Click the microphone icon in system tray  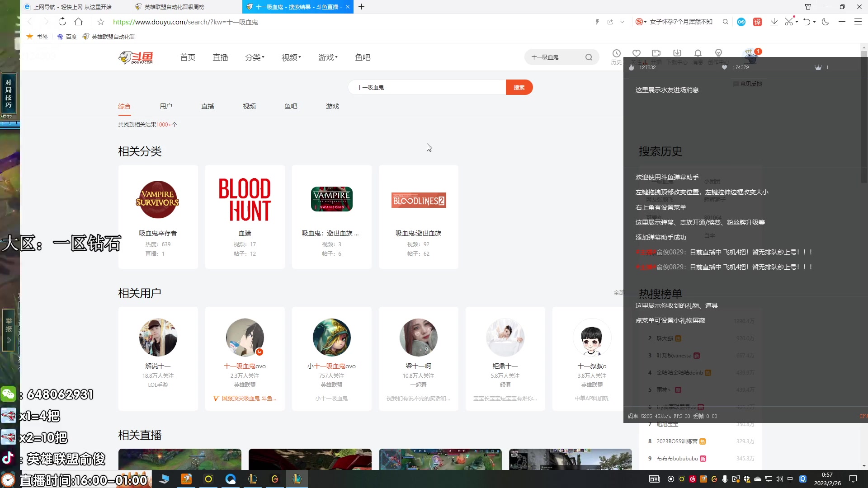point(725,479)
